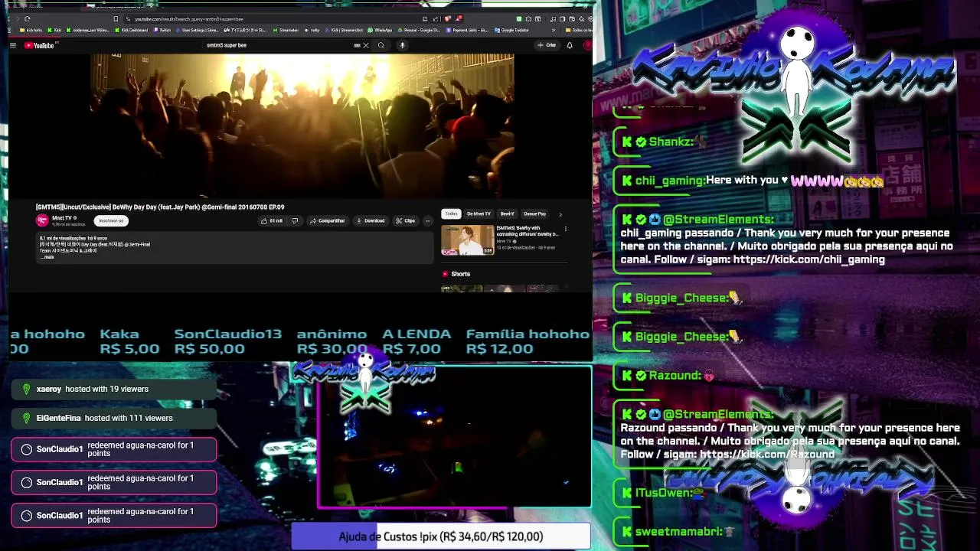Open the Mnet TV channel name
The width and height of the screenshot is (980, 551).
point(64,218)
